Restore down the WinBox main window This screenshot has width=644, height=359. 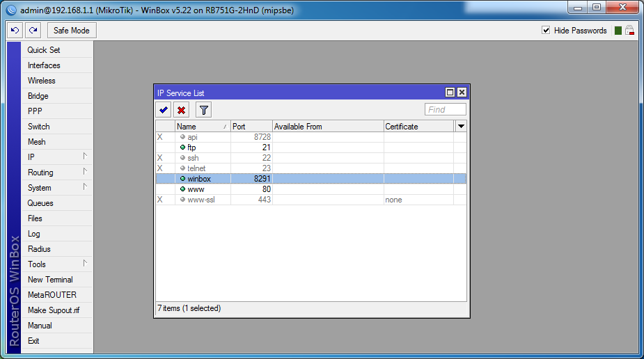pos(597,8)
